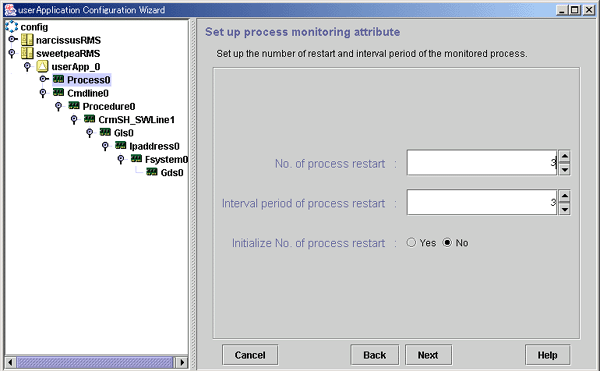
Task: Collapse the sweetpeaRMS tree node
Action: click(12, 53)
